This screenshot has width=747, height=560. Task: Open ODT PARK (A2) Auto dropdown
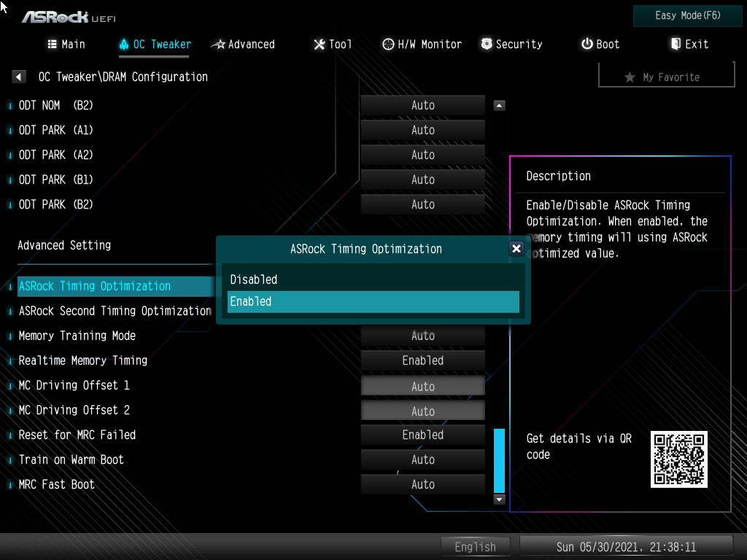423,155
